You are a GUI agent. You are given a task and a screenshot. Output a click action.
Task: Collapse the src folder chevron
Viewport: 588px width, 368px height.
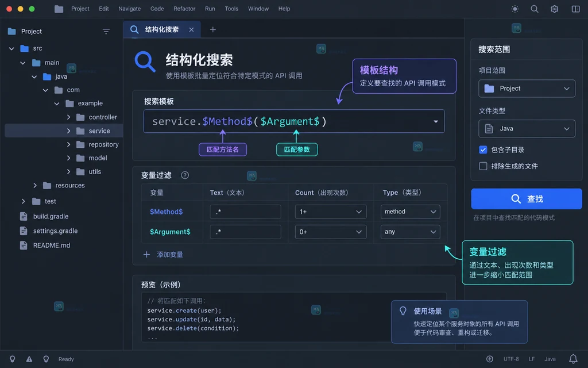pos(11,48)
